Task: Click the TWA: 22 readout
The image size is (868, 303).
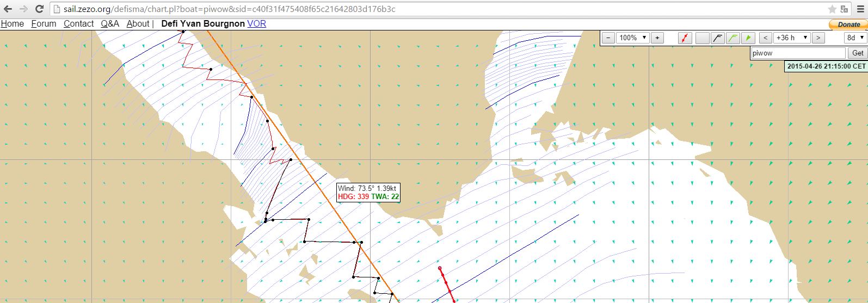Action: [x=385, y=196]
